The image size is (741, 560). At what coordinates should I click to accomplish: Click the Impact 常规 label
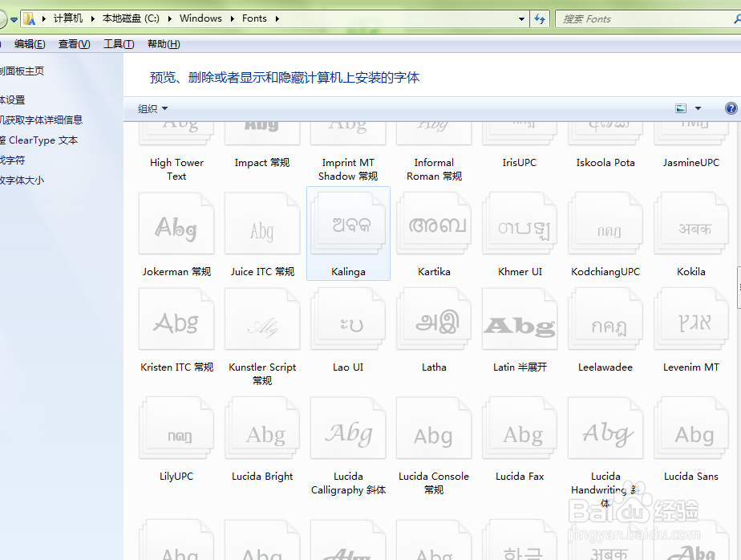(x=262, y=163)
